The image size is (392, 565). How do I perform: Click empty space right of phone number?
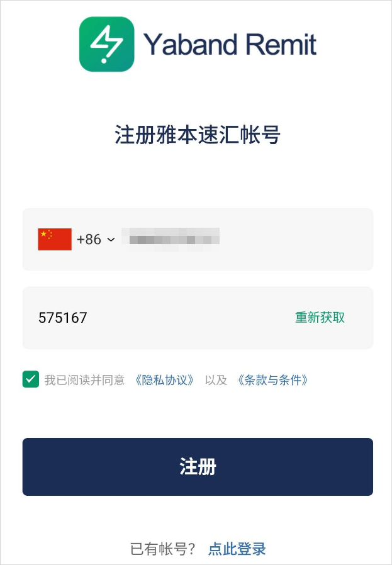pyautogui.click(x=296, y=239)
